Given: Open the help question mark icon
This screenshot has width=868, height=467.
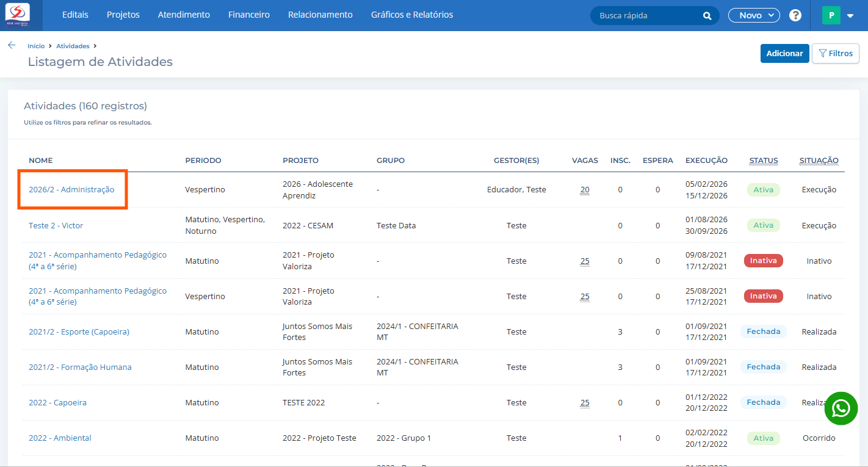Looking at the screenshot, I should click(795, 15).
